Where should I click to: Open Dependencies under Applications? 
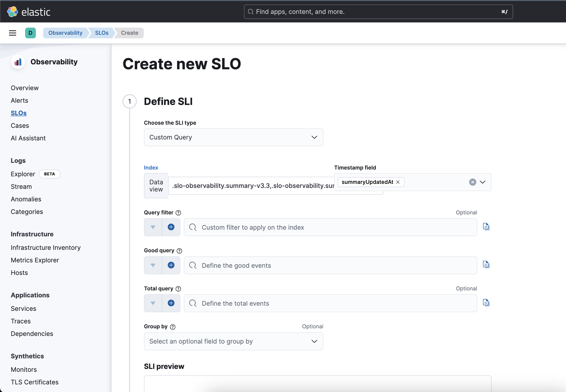pyautogui.click(x=32, y=333)
